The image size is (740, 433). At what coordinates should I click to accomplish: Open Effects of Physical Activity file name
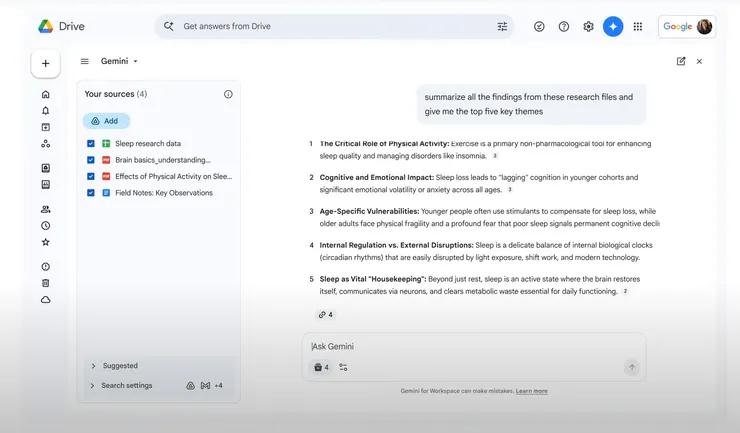[x=174, y=177]
